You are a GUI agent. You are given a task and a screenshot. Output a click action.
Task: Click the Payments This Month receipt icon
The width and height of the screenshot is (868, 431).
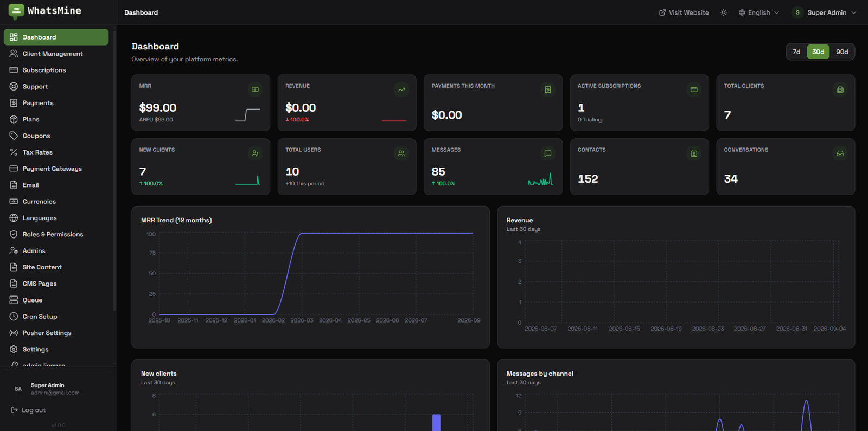pyautogui.click(x=548, y=89)
